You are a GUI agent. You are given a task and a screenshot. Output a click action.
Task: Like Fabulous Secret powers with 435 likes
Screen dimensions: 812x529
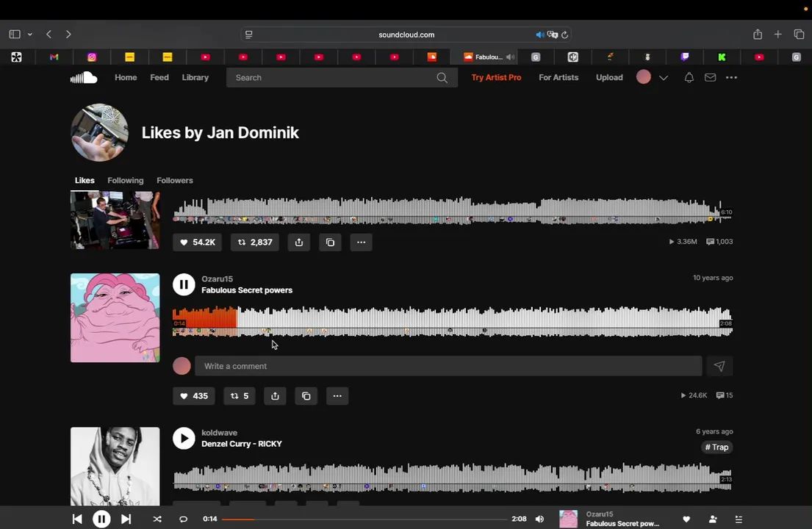point(194,396)
